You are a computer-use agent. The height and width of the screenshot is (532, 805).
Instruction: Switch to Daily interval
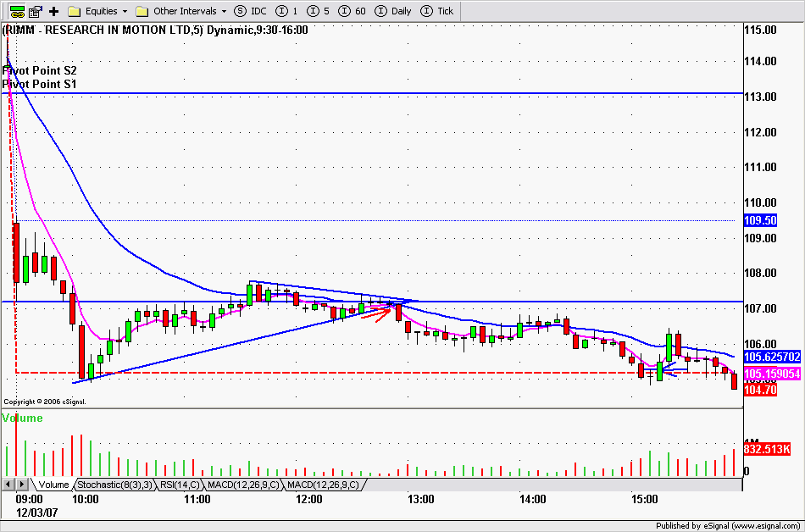click(x=392, y=11)
